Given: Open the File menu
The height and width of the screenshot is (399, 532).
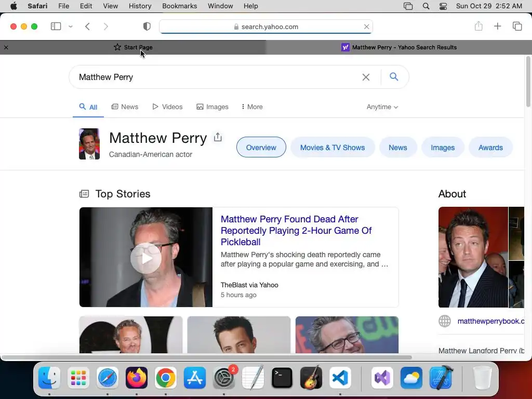Looking at the screenshot, I should [x=63, y=6].
